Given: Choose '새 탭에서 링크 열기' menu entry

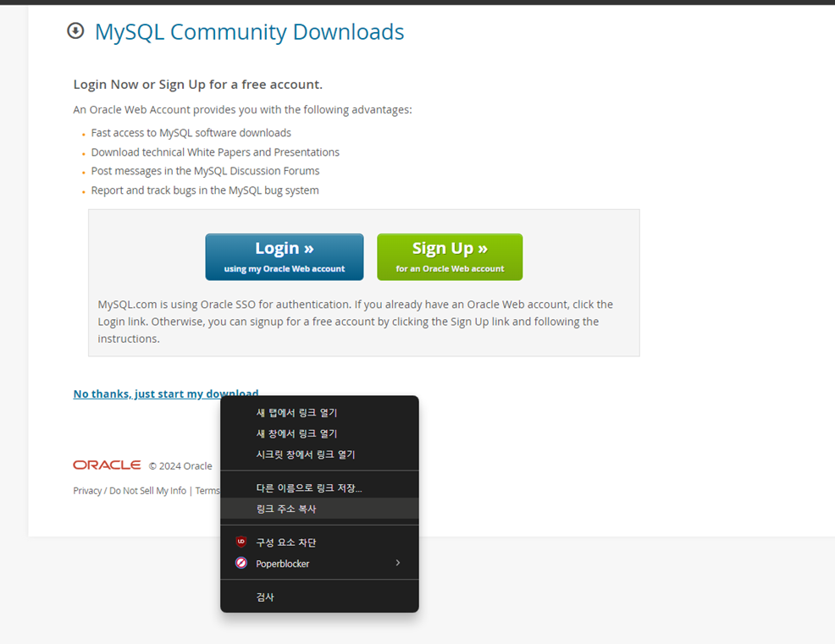Looking at the screenshot, I should (x=319, y=412).
